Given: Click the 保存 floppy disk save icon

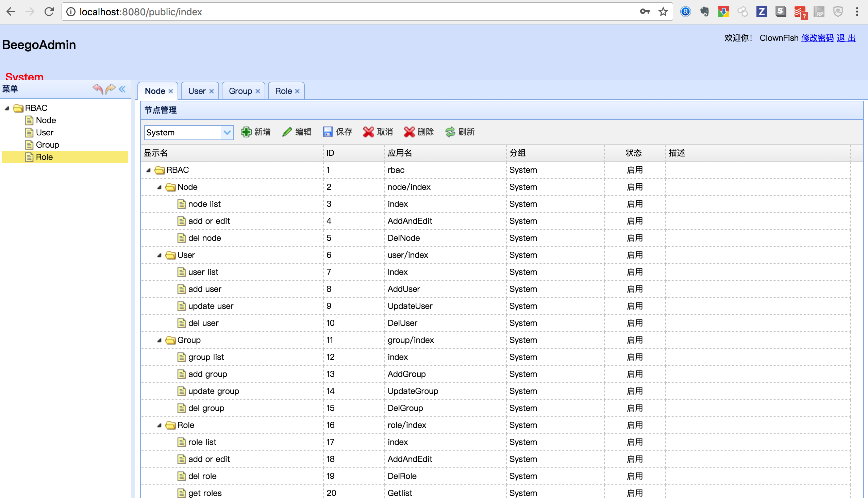Looking at the screenshot, I should click(x=328, y=132).
